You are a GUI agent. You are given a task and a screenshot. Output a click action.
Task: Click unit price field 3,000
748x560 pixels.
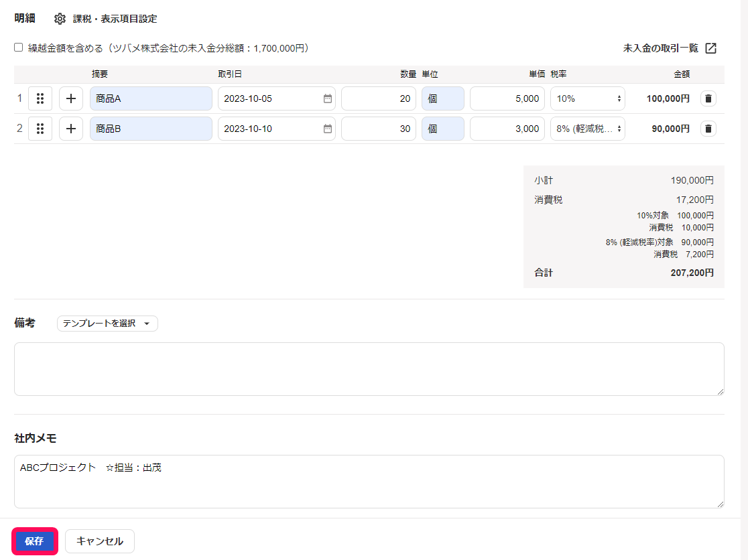(x=507, y=129)
